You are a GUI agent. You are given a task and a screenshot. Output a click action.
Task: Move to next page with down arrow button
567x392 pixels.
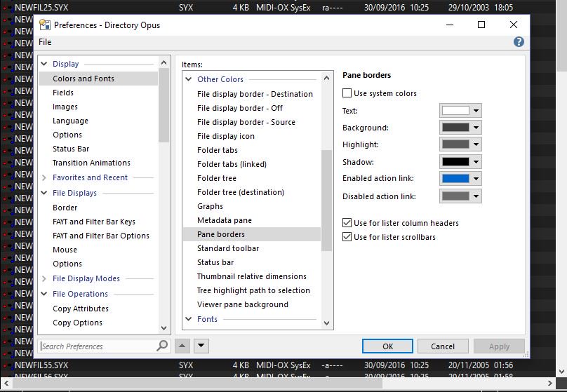coord(201,346)
